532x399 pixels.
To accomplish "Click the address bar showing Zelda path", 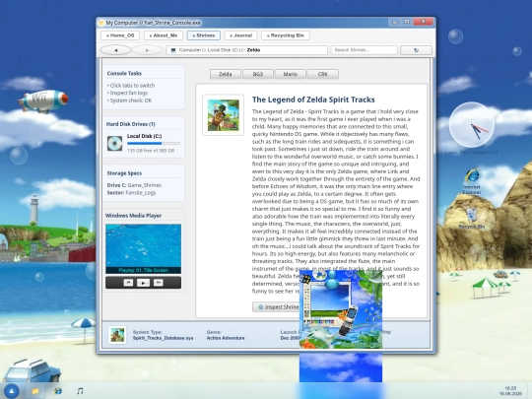I will (x=246, y=50).
